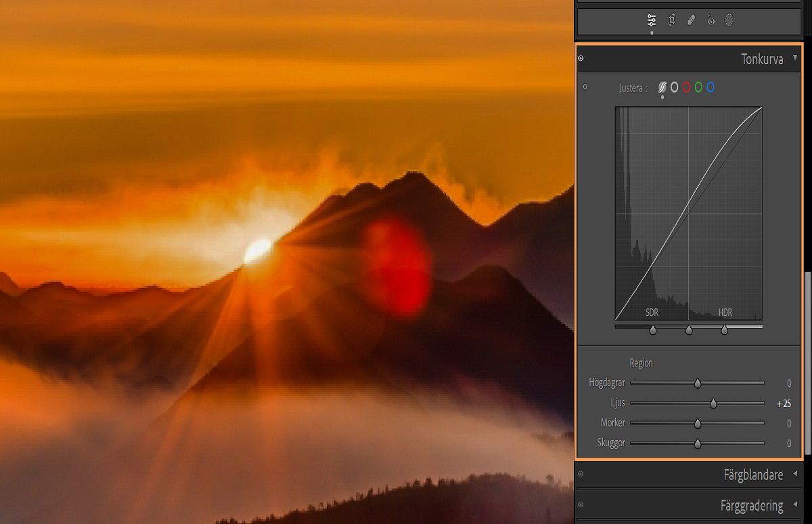812x524 pixels.
Task: Click the right split marker under the curve
Action: coord(725,330)
